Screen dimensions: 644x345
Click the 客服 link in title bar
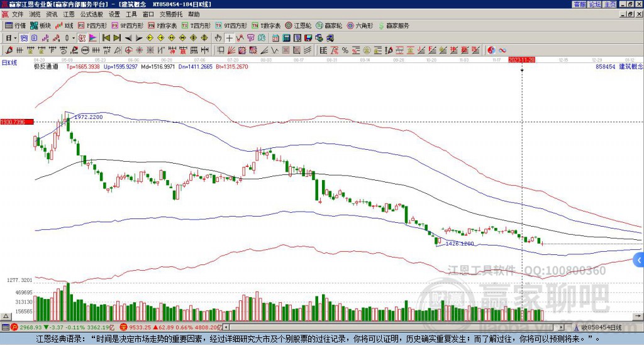pyautogui.click(x=580, y=4)
